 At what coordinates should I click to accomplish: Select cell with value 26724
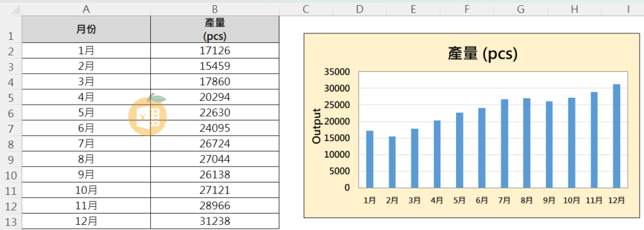[215, 144]
